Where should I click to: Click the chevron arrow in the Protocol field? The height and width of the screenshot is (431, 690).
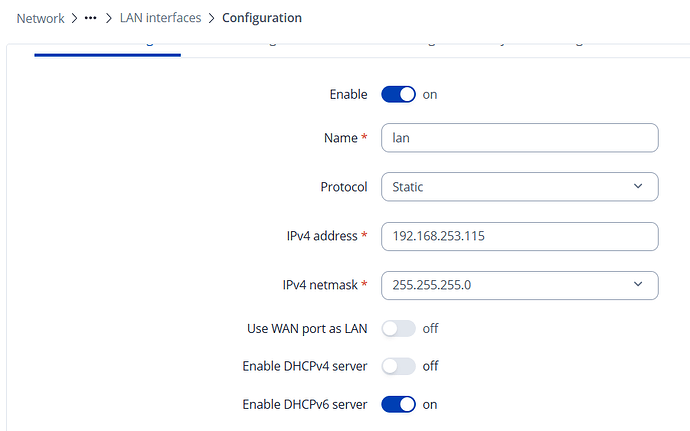click(x=639, y=186)
